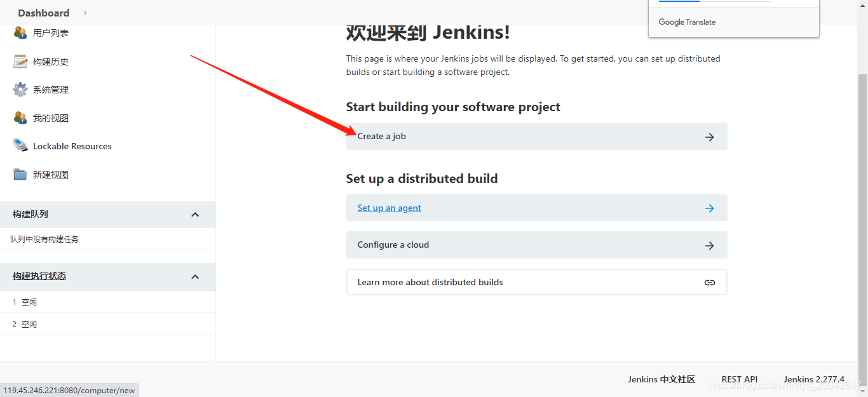
Task: Click the Dashboard breadcrumb
Action: pos(44,13)
